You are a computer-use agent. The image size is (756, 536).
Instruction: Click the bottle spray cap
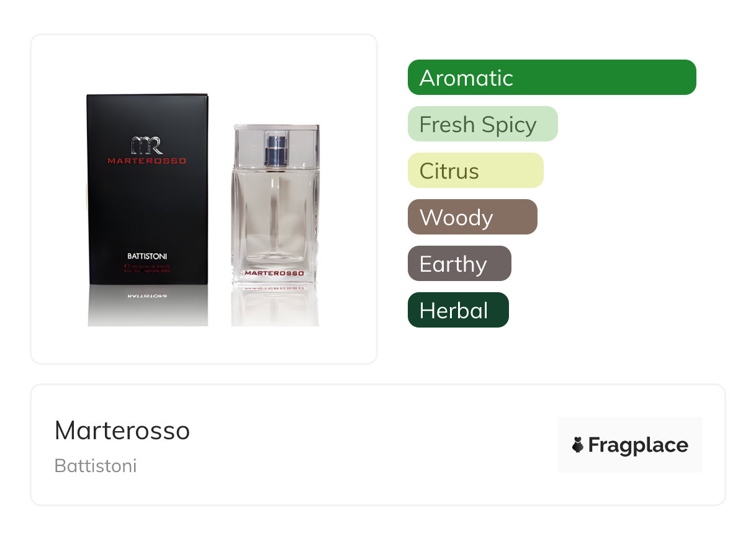tap(276, 149)
